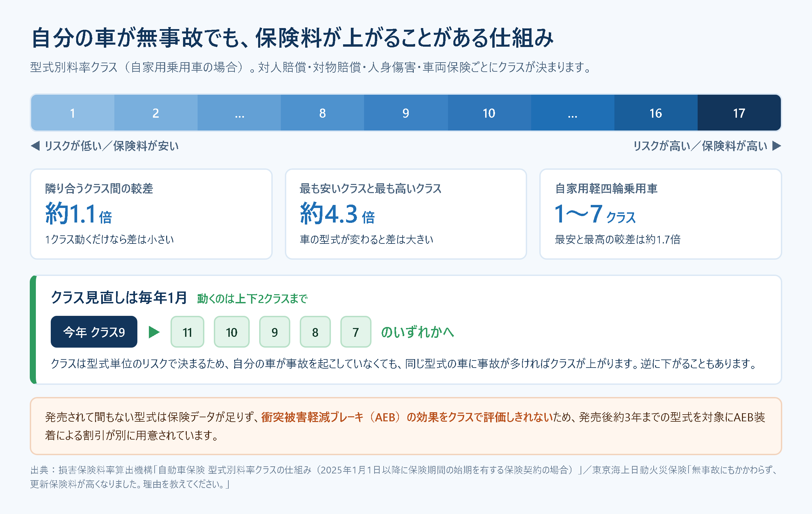Click the right triangle beside リスクが高い

pos(777,146)
